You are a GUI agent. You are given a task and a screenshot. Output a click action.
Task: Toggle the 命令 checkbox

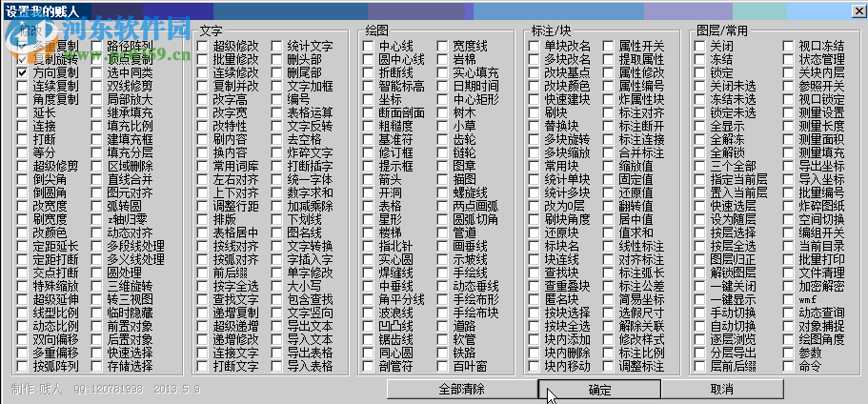[x=788, y=366]
